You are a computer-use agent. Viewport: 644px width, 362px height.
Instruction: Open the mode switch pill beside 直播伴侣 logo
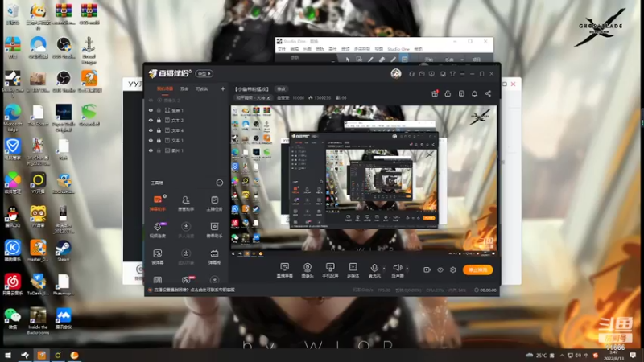[204, 73]
